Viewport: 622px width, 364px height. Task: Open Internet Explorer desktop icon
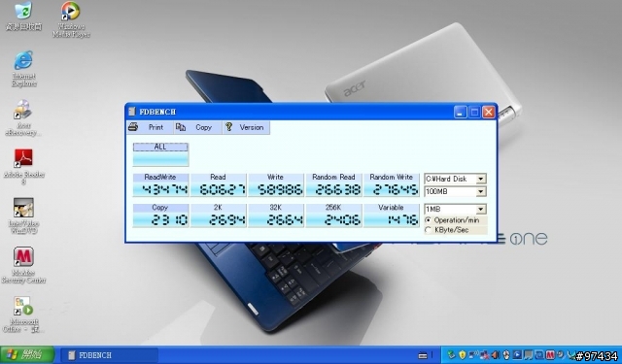(x=23, y=68)
